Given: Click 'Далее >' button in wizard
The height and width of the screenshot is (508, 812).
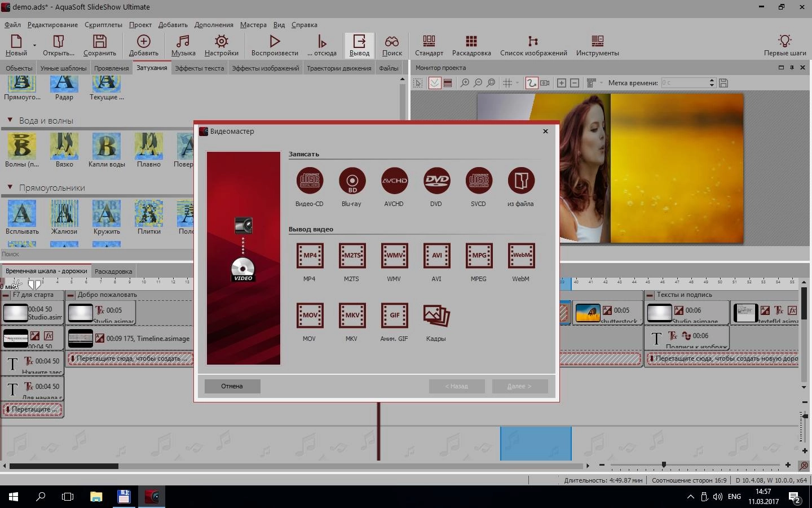Looking at the screenshot, I should [519, 386].
